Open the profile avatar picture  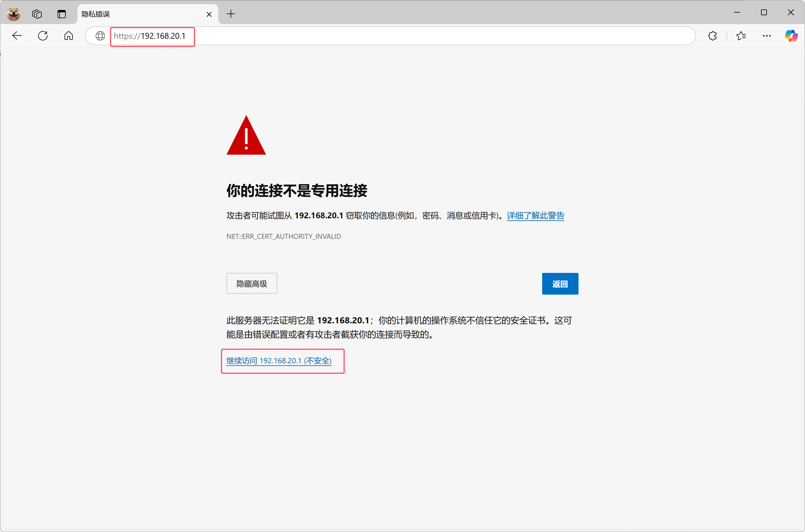[13, 14]
